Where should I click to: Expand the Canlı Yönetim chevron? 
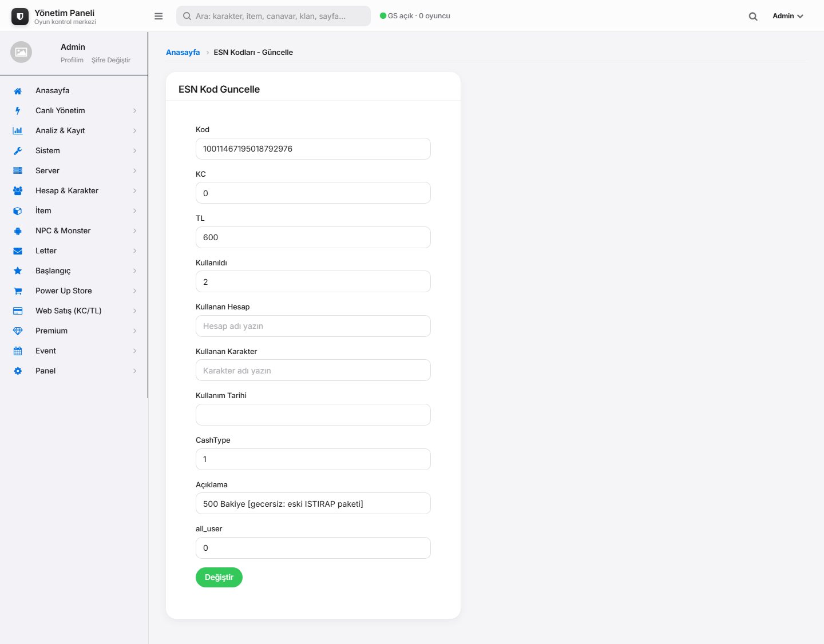tap(135, 111)
